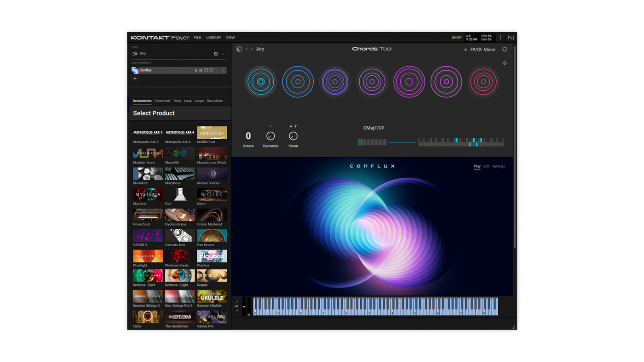This screenshot has width=644, height=362.
Task: Click the first knob in Conflux row
Action: tap(206, 70)
